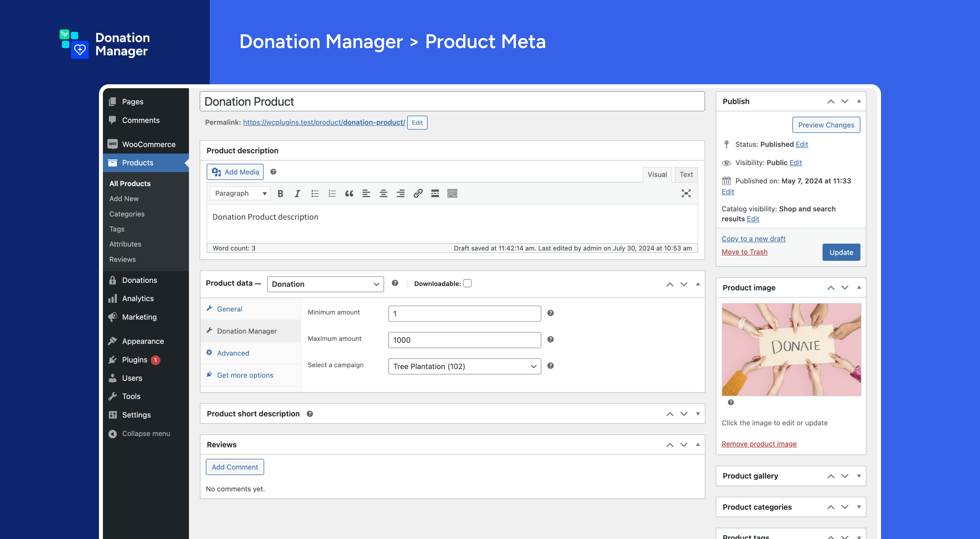Align text center
Screen dimensions: 980x539
(x=383, y=194)
